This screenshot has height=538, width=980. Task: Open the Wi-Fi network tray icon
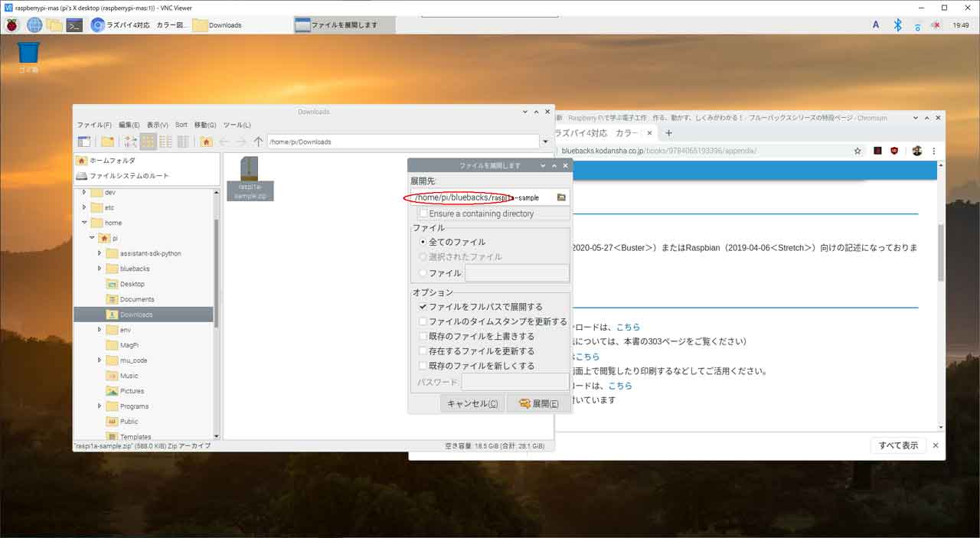point(917,25)
